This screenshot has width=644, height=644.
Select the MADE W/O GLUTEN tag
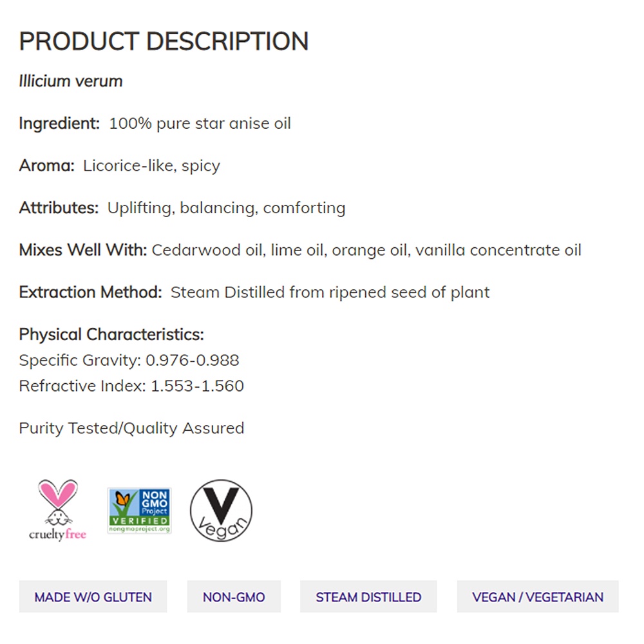(93, 596)
